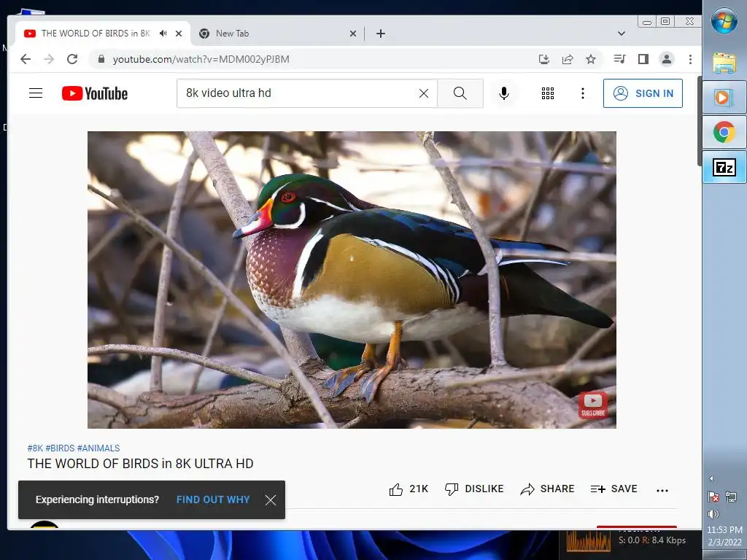The image size is (747, 560).
Task: Close THE WORLD OF BIRDS tab
Action: [179, 34]
